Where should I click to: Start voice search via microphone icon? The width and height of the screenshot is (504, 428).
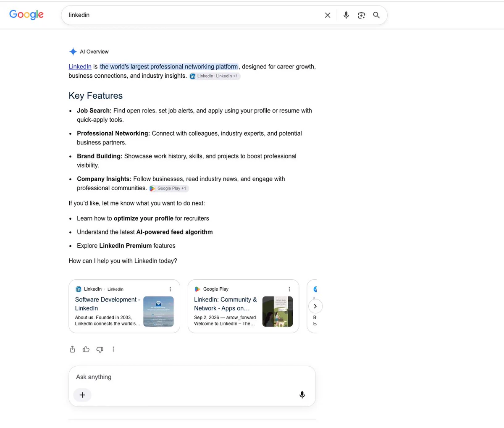346,15
